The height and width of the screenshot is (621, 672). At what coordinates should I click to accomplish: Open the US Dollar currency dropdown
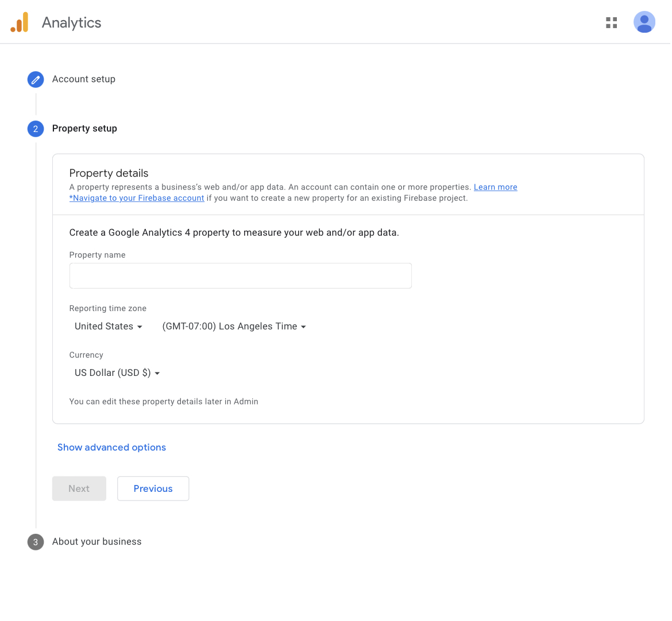pos(117,373)
